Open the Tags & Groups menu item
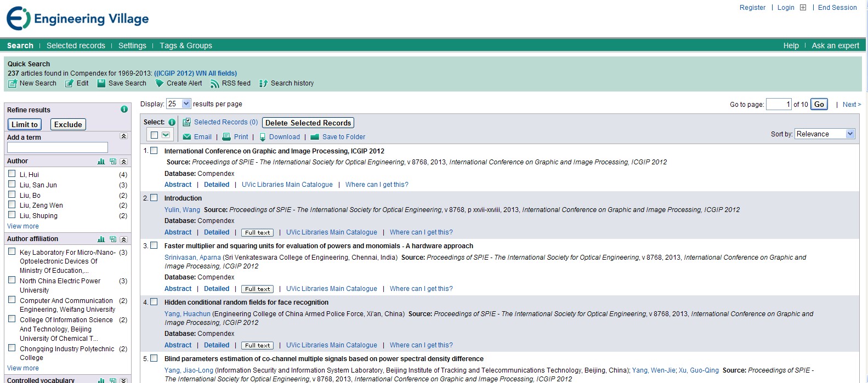The width and height of the screenshot is (868, 383). (186, 45)
